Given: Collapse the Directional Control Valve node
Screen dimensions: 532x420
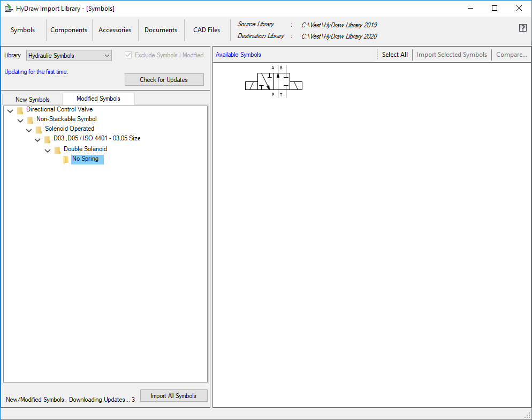Looking at the screenshot, I should click(x=10, y=111).
